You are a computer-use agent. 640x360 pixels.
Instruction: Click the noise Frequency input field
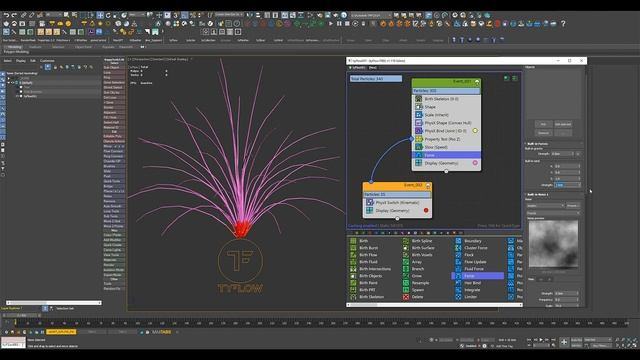566,300
